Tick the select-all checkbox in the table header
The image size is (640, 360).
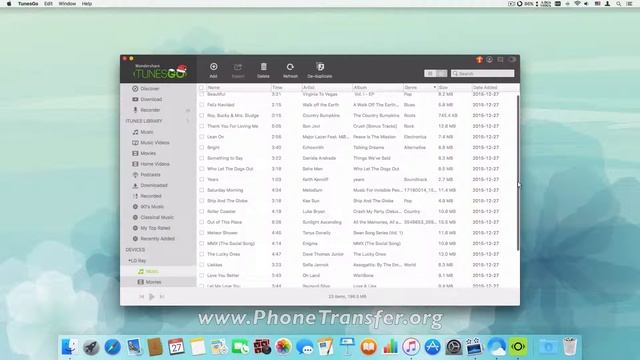click(201, 87)
